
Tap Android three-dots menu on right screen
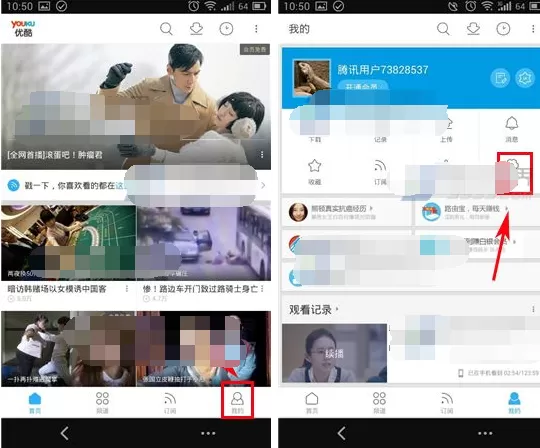point(485,433)
